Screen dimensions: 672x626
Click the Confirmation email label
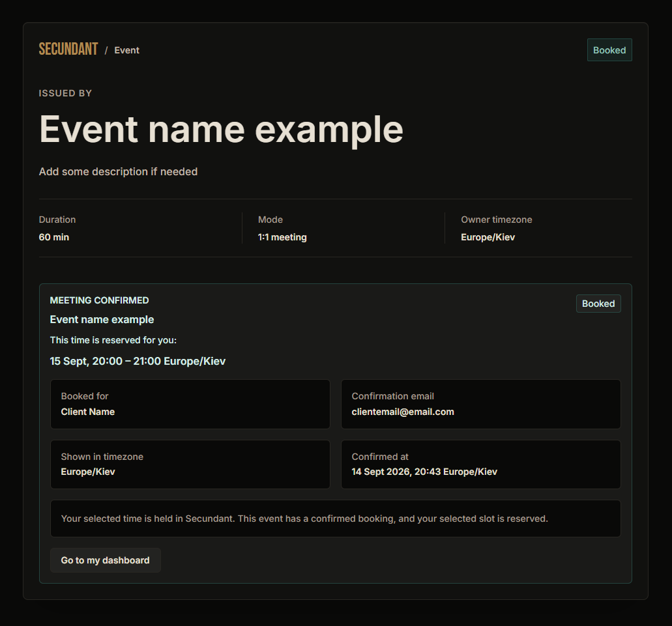point(393,396)
